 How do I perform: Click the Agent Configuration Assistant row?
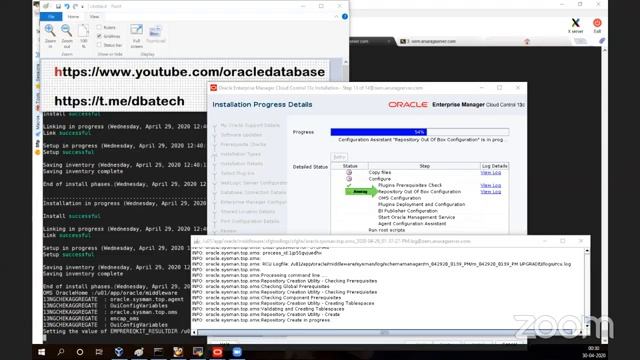pos(412,224)
